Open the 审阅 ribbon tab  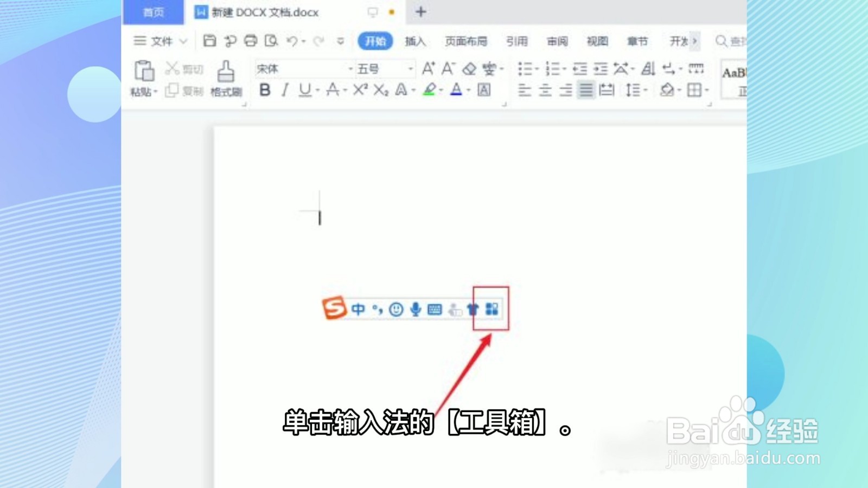tap(557, 41)
